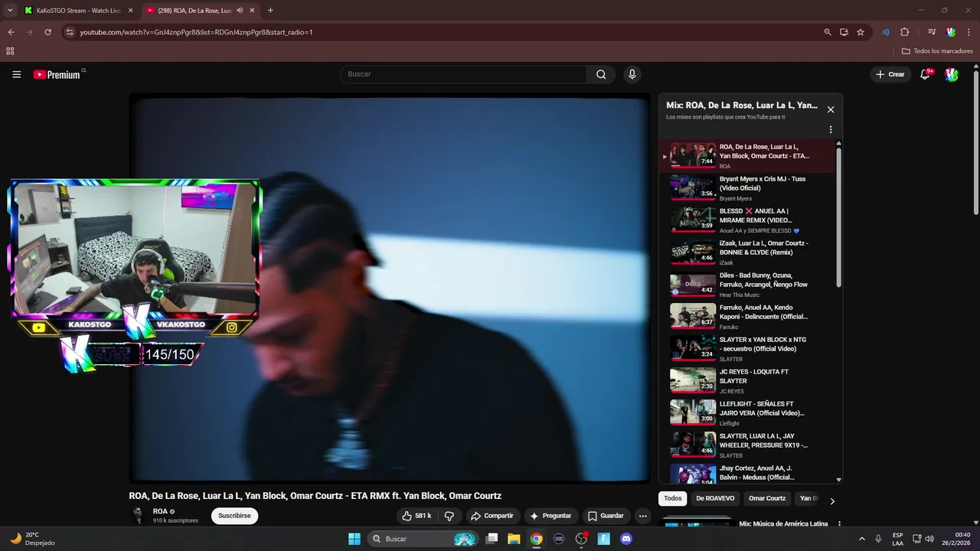Click the blue sound-wave extension icon

[x=886, y=32]
